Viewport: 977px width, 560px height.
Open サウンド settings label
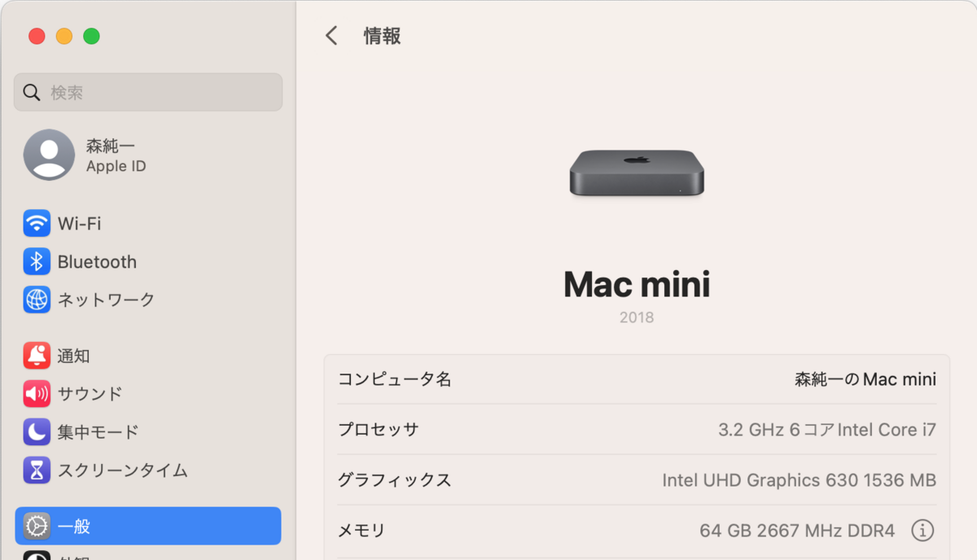(x=90, y=394)
